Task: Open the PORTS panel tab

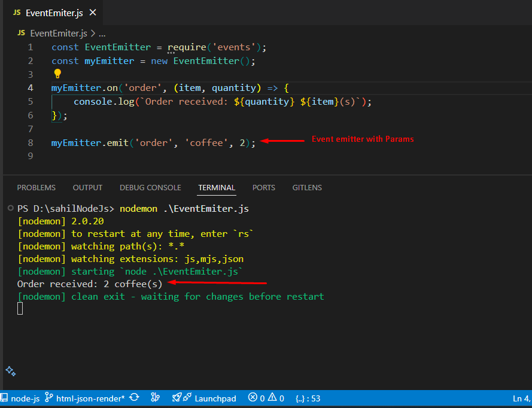Action: coord(263,188)
